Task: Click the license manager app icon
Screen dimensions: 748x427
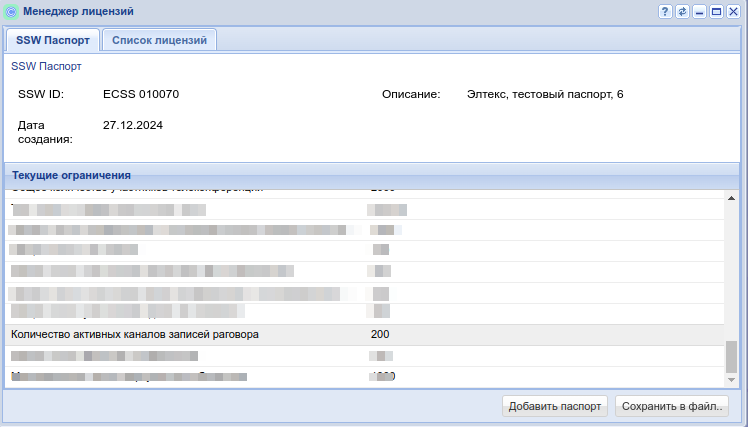Action: point(11,11)
